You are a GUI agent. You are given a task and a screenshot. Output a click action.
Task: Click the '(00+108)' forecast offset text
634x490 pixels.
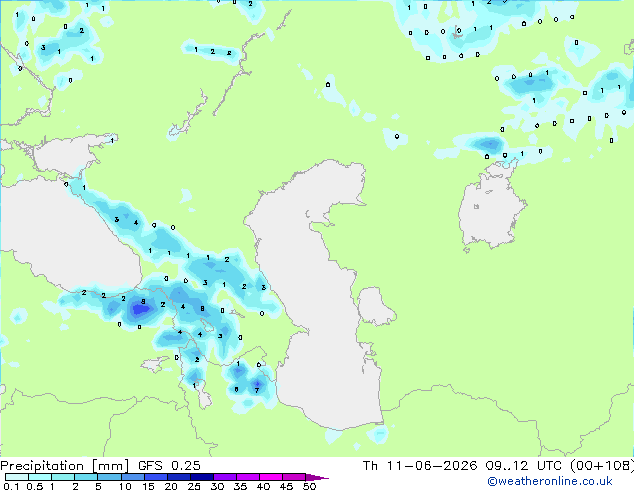tap(602, 466)
